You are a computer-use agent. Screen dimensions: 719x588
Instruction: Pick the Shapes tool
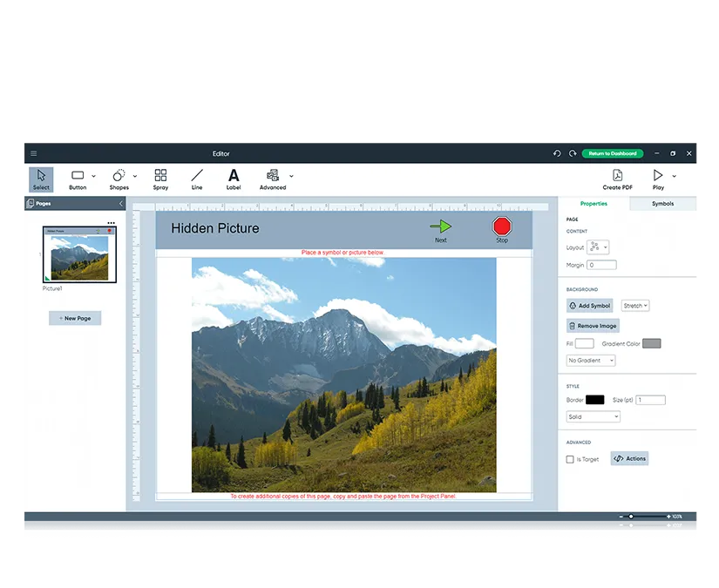(x=119, y=179)
